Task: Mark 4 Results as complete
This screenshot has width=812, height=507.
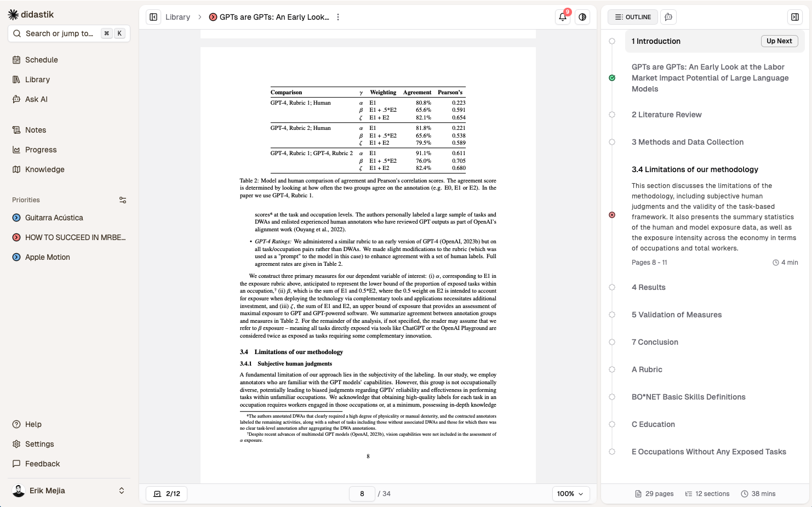Action: 612,287
